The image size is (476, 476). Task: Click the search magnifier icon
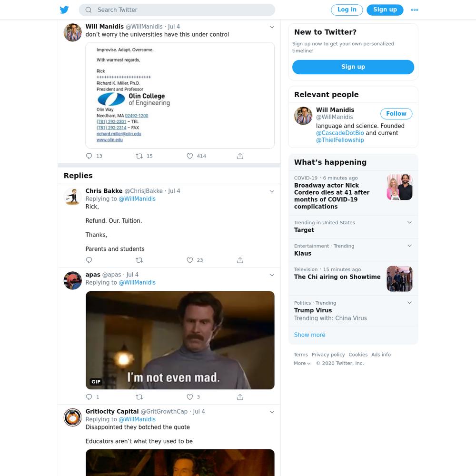[x=89, y=10]
